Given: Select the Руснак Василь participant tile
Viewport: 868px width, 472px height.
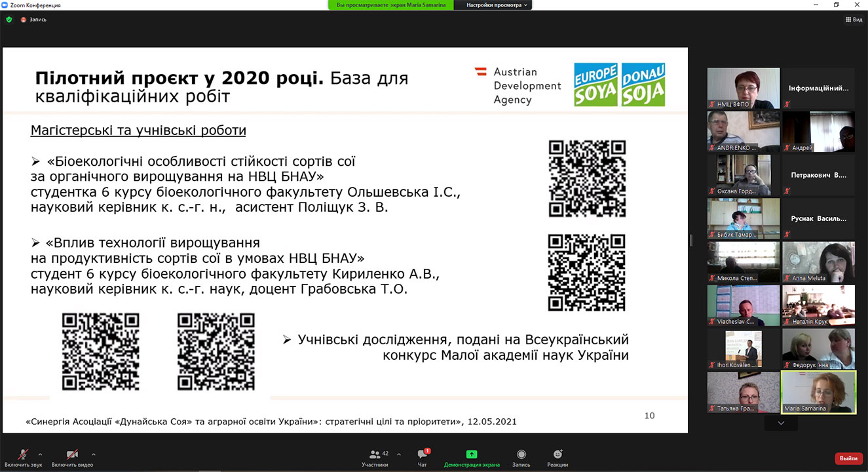Looking at the screenshot, I should pos(818,219).
